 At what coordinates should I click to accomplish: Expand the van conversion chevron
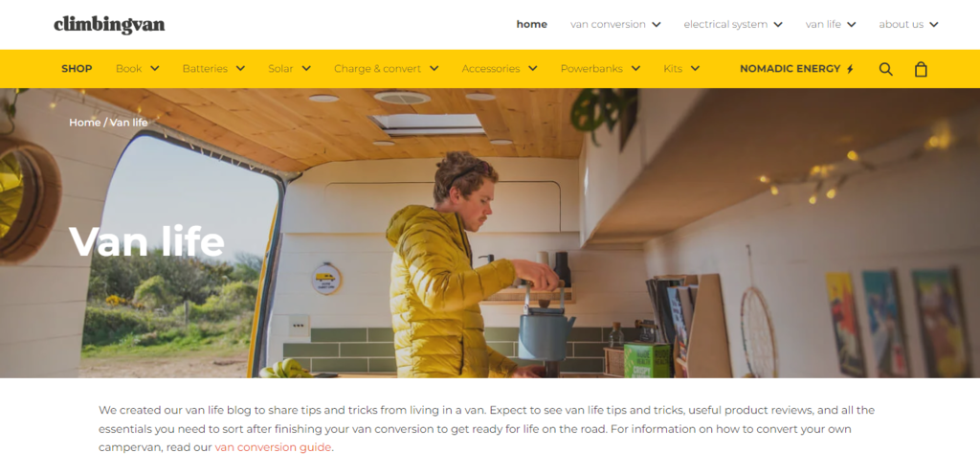657,24
